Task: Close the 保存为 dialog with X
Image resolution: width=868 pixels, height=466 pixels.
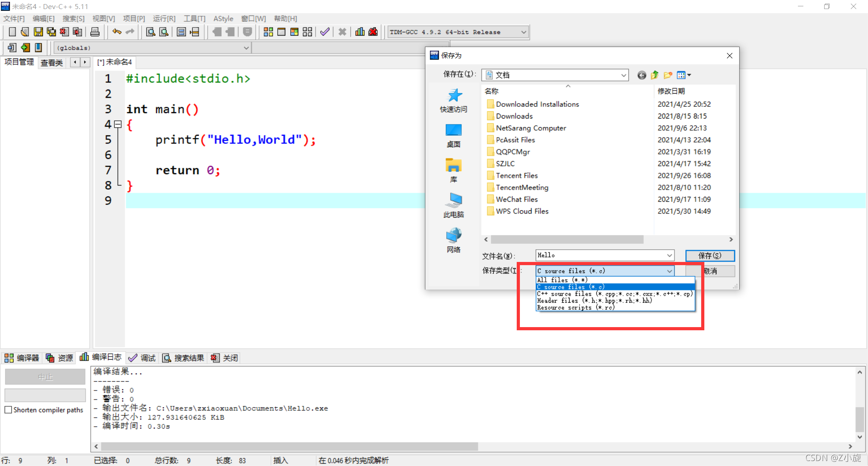Action: click(730, 56)
